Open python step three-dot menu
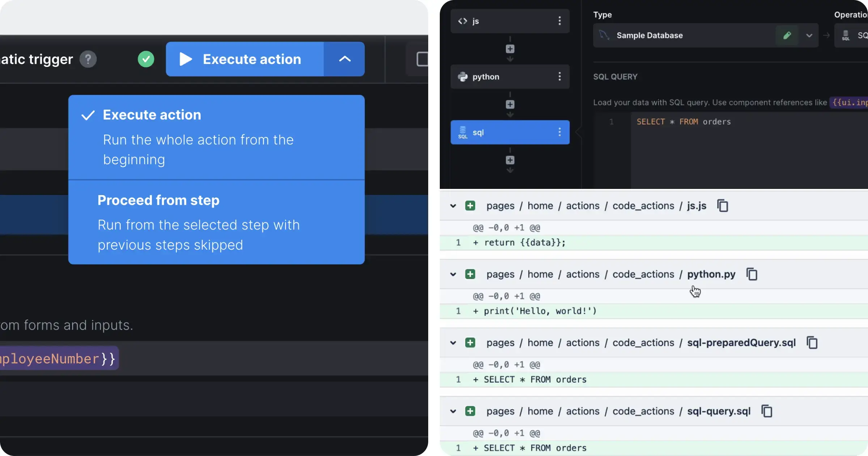This screenshot has height=456, width=868. 559,77
